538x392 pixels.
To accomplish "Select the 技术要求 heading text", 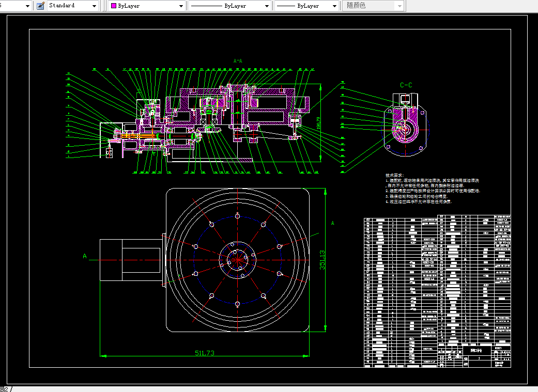I will [394, 175].
